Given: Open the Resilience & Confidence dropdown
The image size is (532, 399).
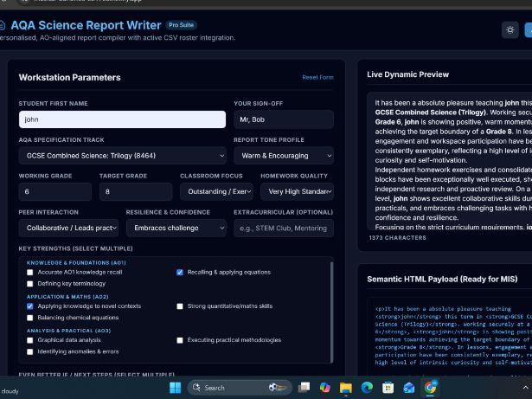Looking at the screenshot, I should pyautogui.click(x=176, y=228).
